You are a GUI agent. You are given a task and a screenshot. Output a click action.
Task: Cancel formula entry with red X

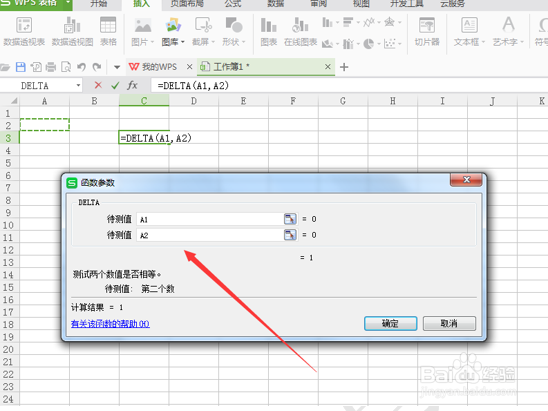tap(98, 85)
